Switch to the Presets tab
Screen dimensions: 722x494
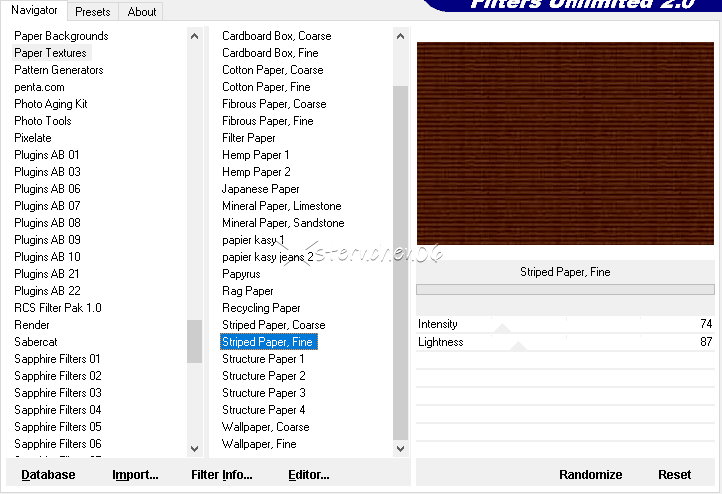click(x=92, y=12)
